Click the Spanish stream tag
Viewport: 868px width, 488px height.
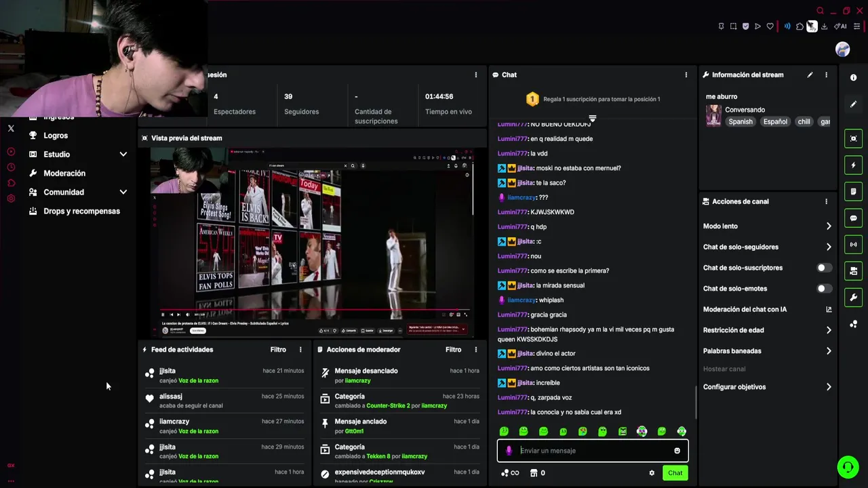click(741, 122)
